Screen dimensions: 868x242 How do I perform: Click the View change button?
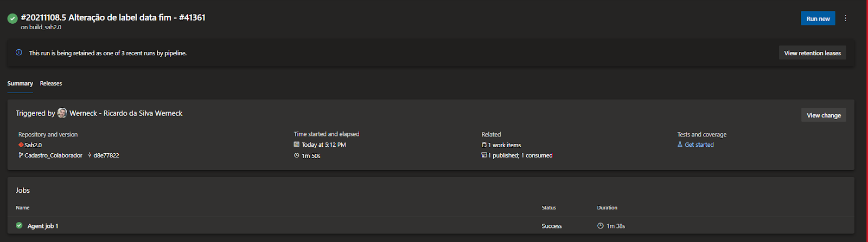(x=824, y=115)
